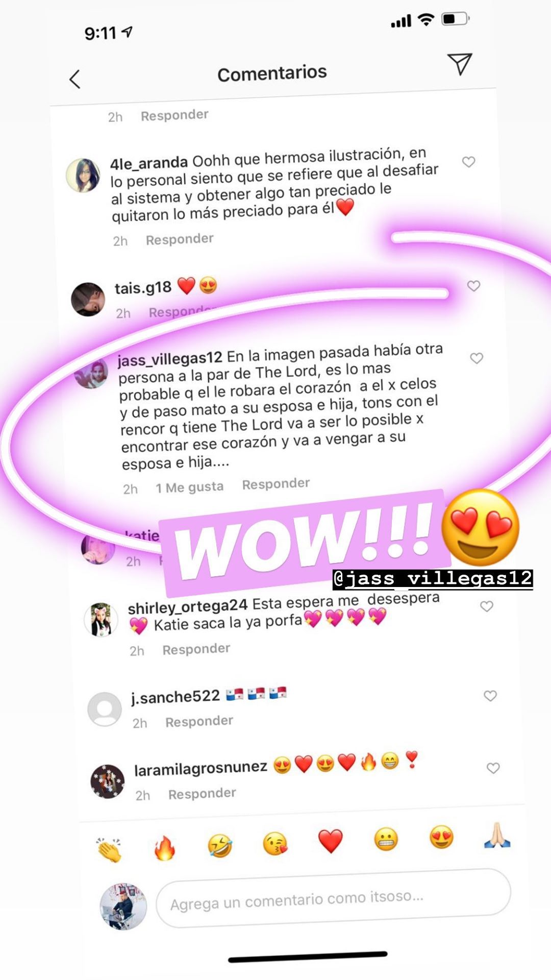Like shirley_ortega24's comment
The width and height of the screenshot is (551, 980).
pyautogui.click(x=487, y=606)
